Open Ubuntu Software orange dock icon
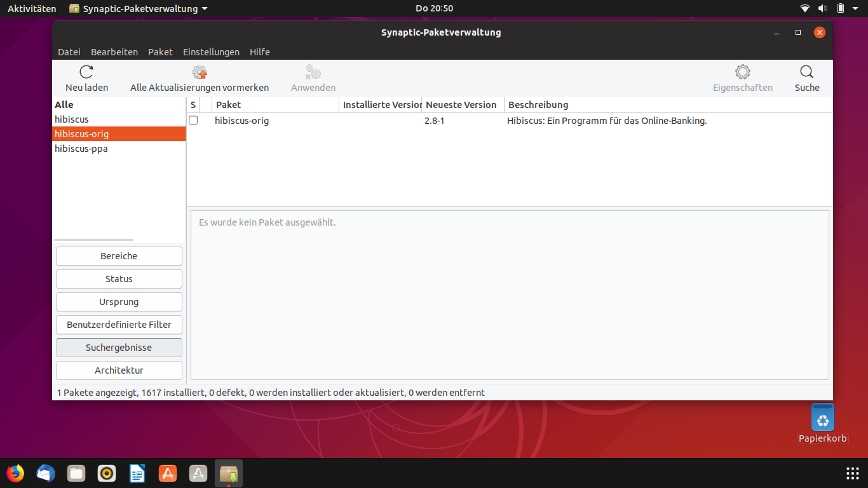 [x=168, y=473]
